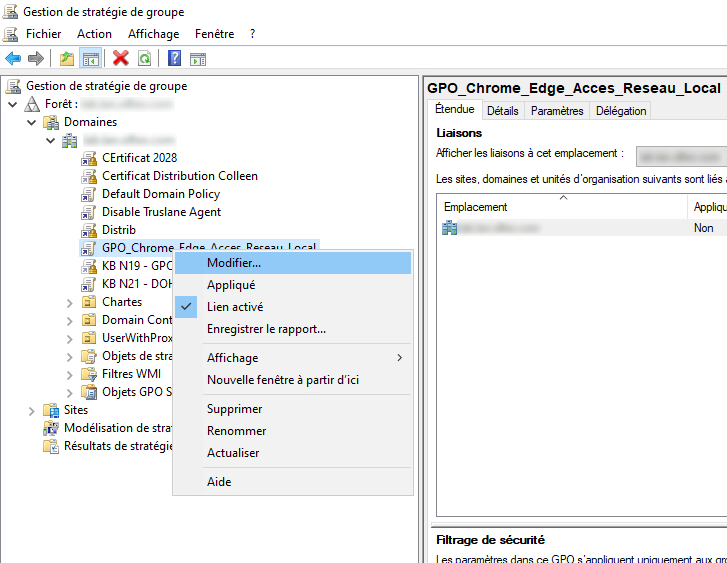
Task: Expand the Chartes folder node
Action: [x=69, y=302]
